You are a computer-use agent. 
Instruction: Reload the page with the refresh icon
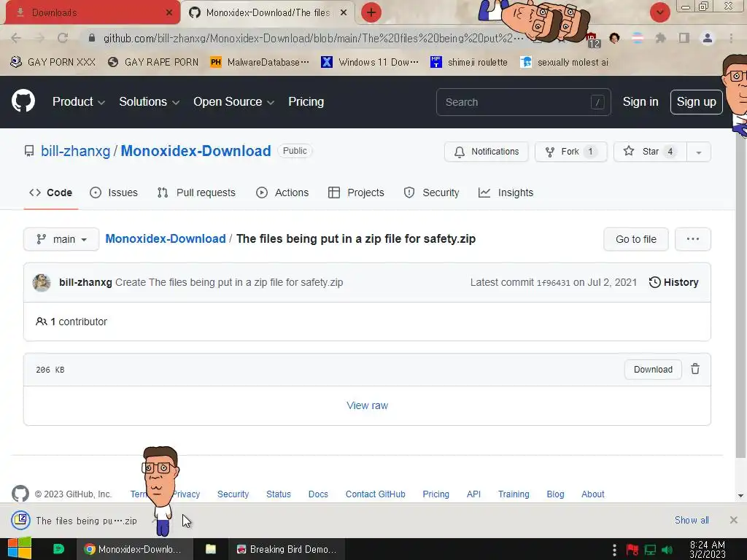point(63,38)
